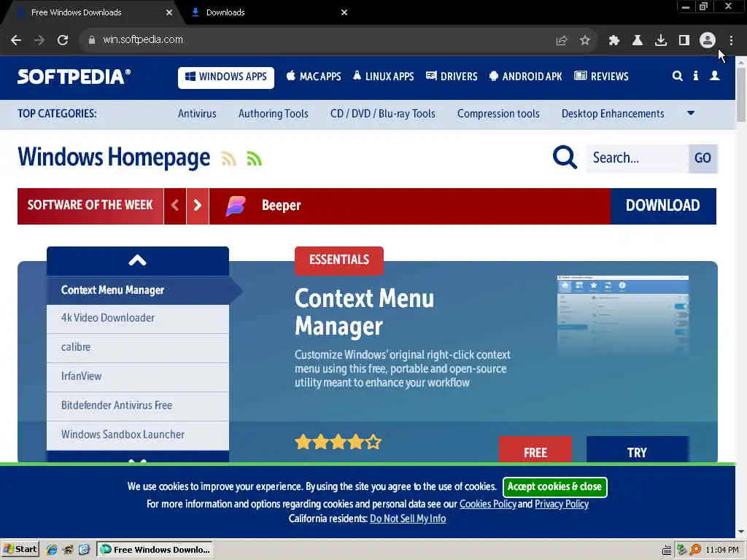Select Windows Sandbox Launcher in list

138,435
